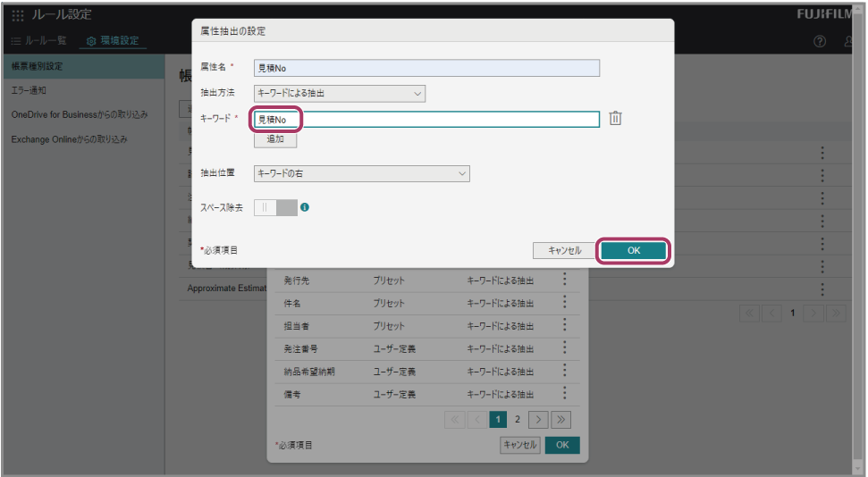Select the 発行先 attribute row
868x477 pixels.
[427, 280]
